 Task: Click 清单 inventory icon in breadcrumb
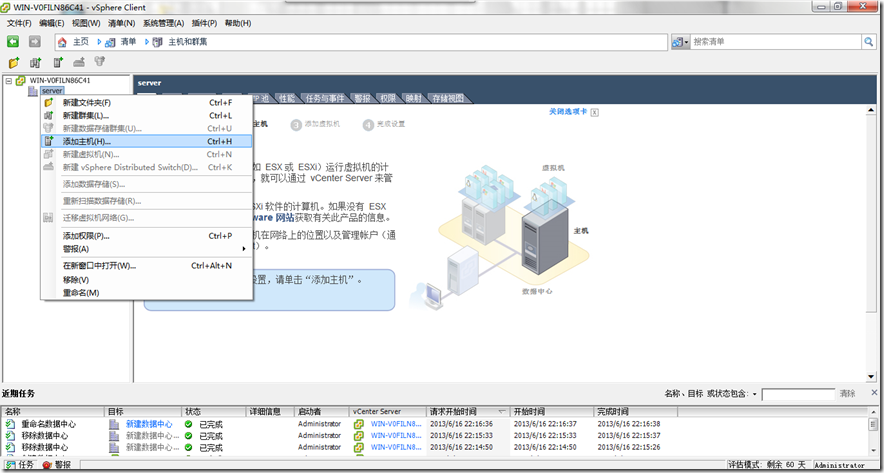tap(110, 42)
